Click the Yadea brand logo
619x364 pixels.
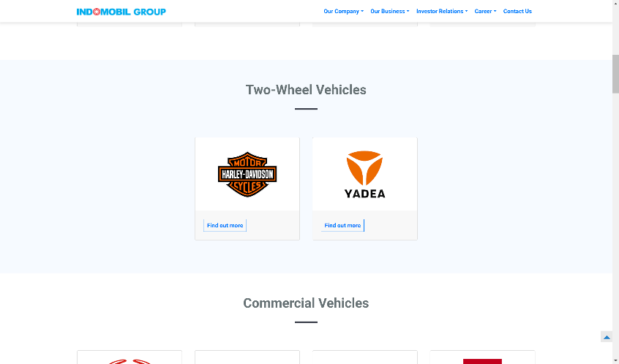(x=365, y=174)
